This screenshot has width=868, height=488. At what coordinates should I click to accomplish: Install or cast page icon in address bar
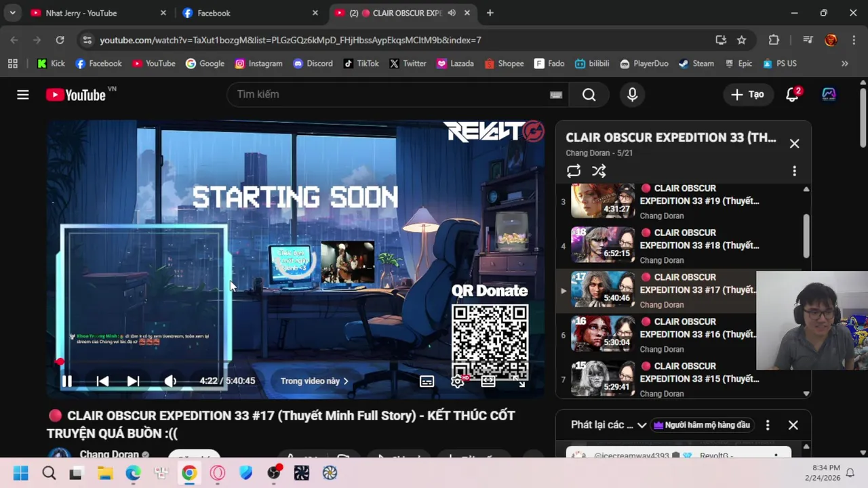721,40
